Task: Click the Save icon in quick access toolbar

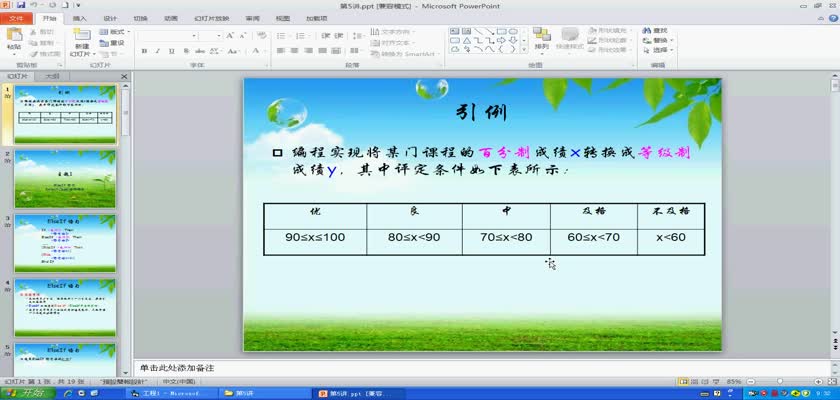Action: pos(19,6)
